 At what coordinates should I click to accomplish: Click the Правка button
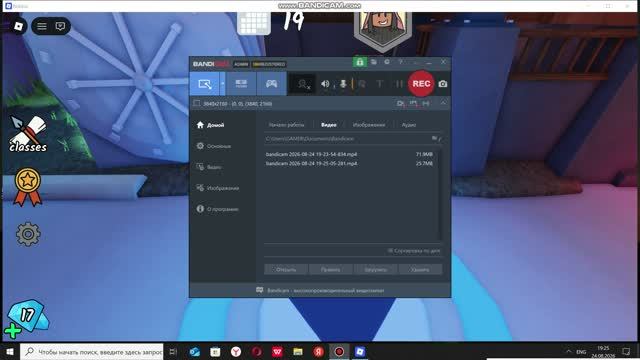[331, 269]
